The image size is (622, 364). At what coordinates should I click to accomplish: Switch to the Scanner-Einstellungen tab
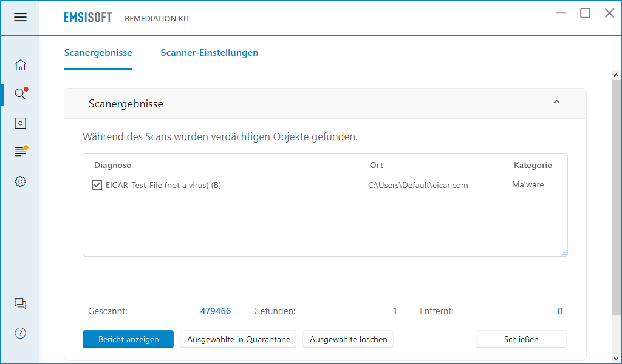pos(210,53)
